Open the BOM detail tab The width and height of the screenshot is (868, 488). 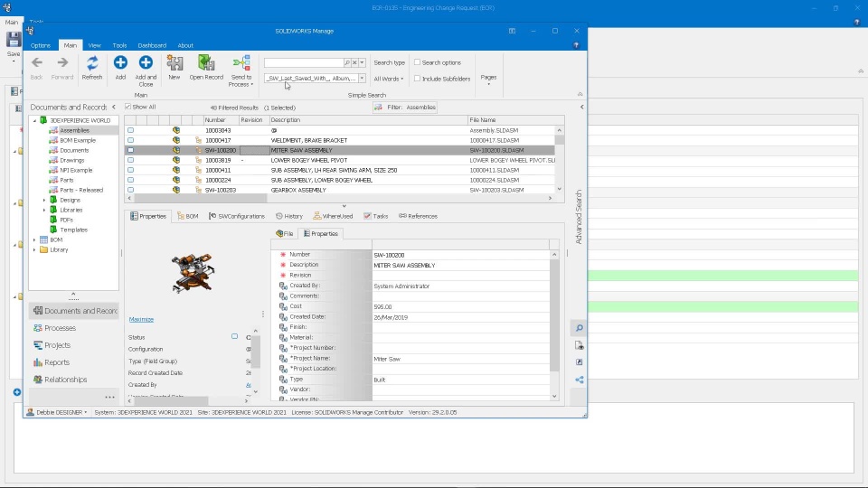click(x=188, y=216)
